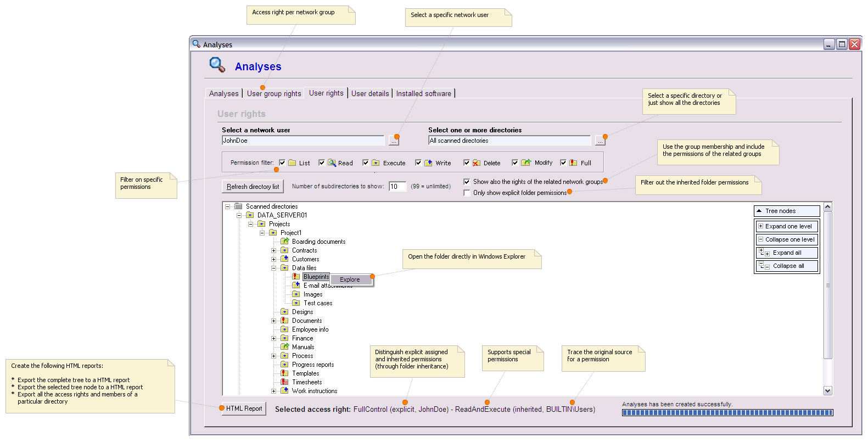Collapse the Data files folder node

(273, 268)
